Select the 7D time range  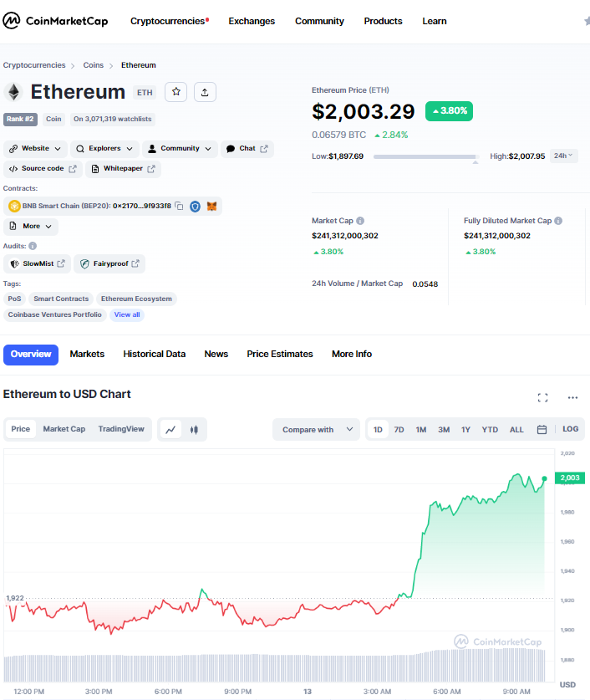pos(399,430)
